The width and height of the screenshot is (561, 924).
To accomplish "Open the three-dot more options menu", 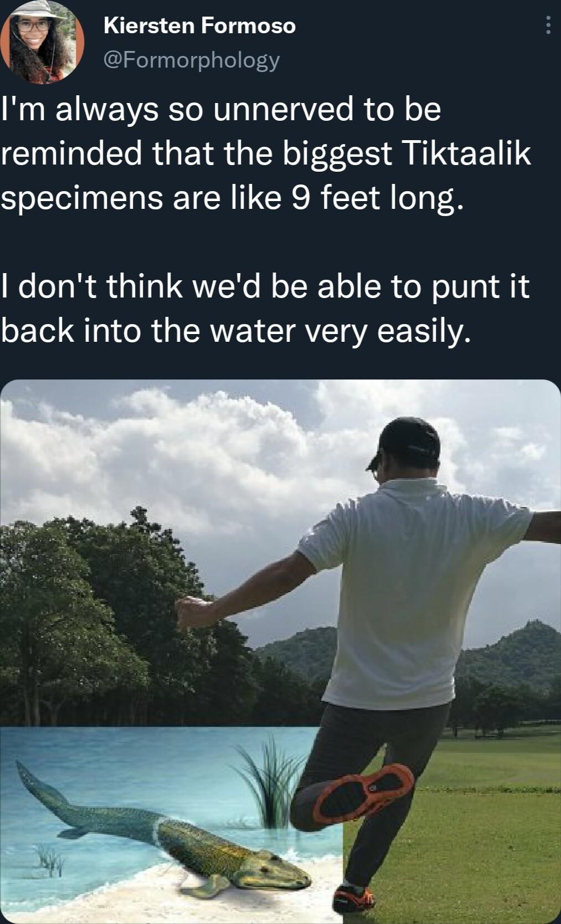I will point(548,25).
